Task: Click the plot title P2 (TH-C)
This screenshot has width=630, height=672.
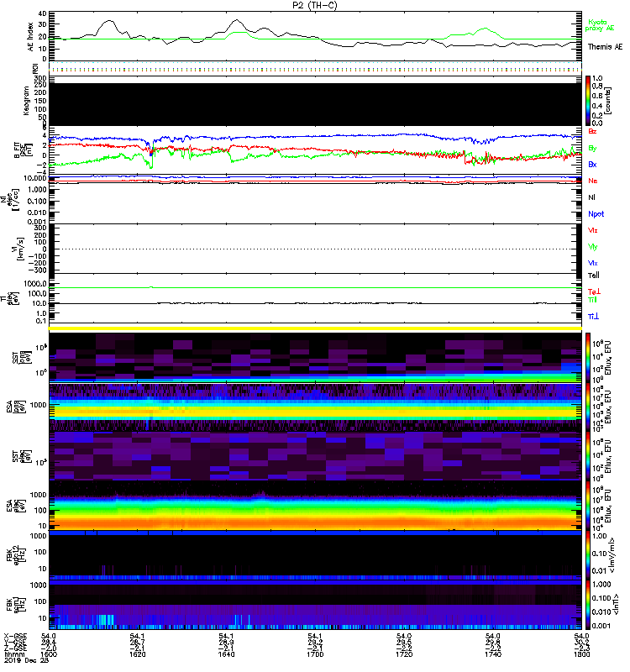Action: point(315,5)
